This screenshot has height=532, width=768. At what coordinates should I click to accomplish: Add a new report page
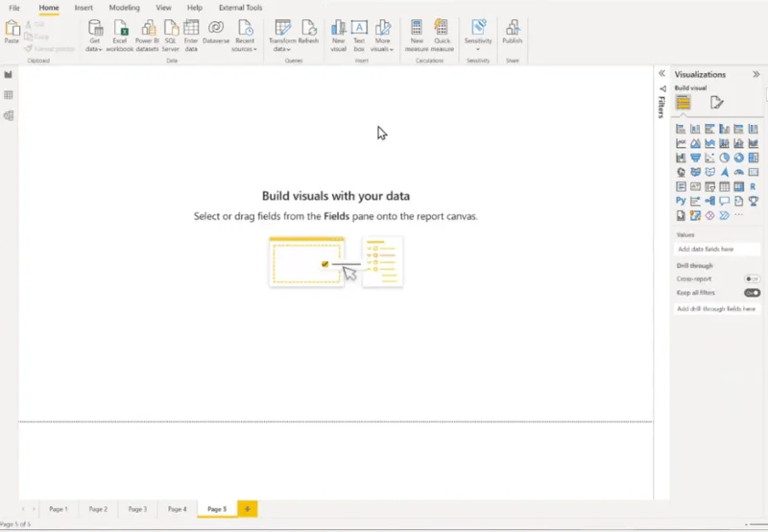click(x=248, y=509)
